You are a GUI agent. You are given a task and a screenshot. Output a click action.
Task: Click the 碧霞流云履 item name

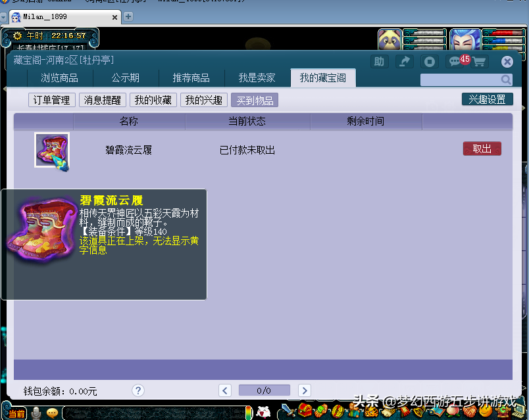(128, 150)
